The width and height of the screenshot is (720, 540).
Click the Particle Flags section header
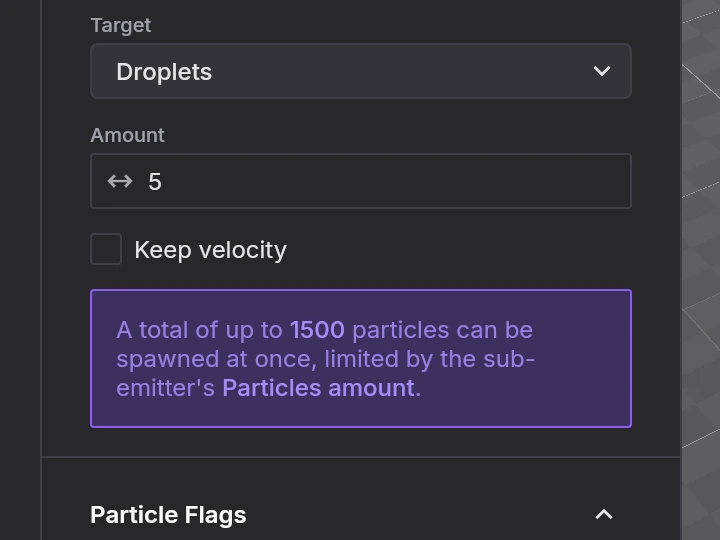(x=168, y=514)
